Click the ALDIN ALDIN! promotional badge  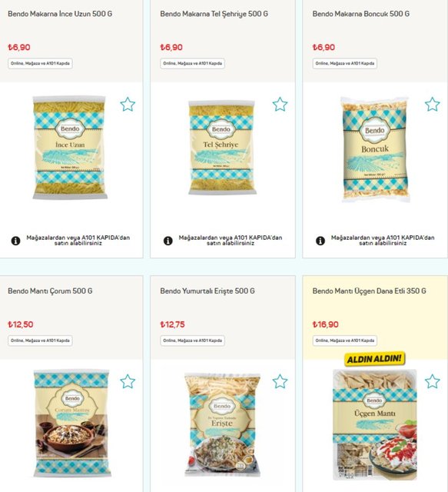(374, 359)
